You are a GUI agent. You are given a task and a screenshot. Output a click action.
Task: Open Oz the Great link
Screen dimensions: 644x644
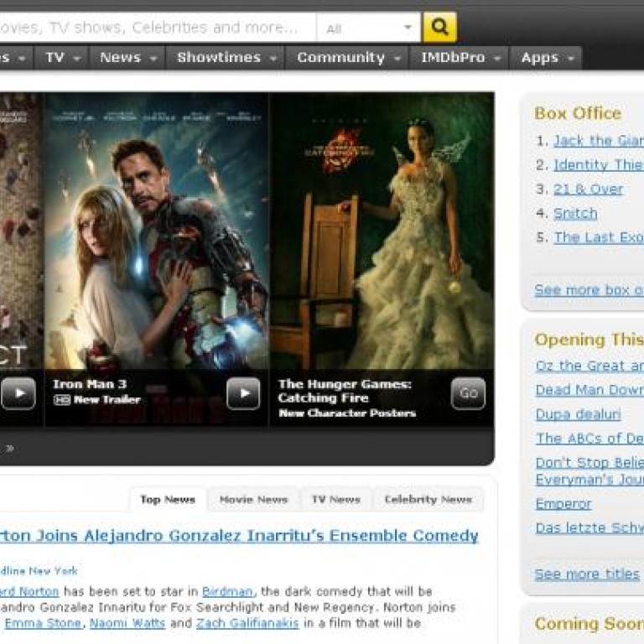tap(589, 366)
